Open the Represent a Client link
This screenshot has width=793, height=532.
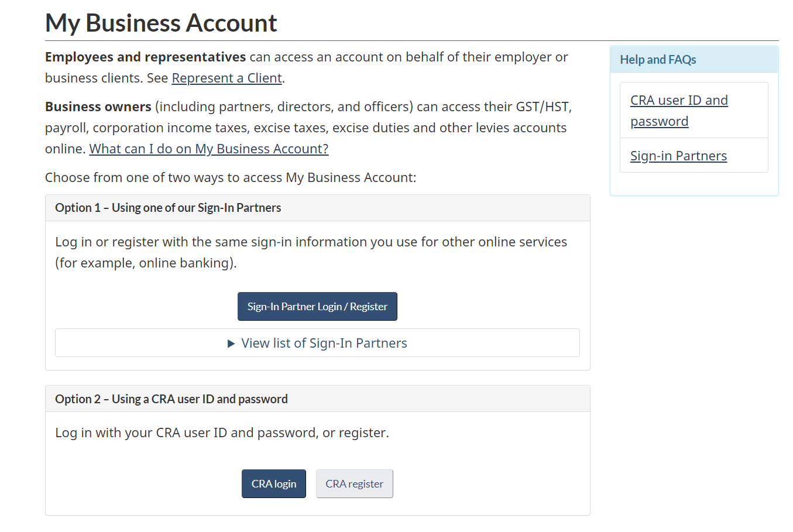[x=226, y=78]
